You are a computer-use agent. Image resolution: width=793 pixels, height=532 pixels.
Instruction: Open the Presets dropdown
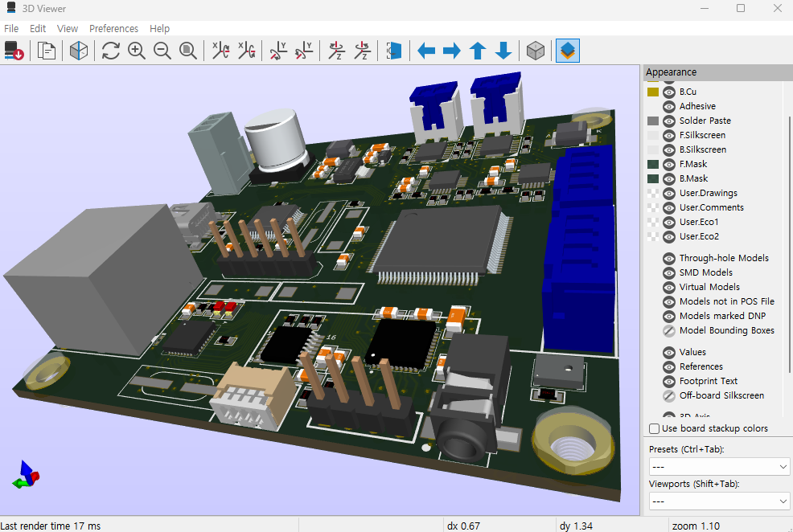pyautogui.click(x=719, y=467)
